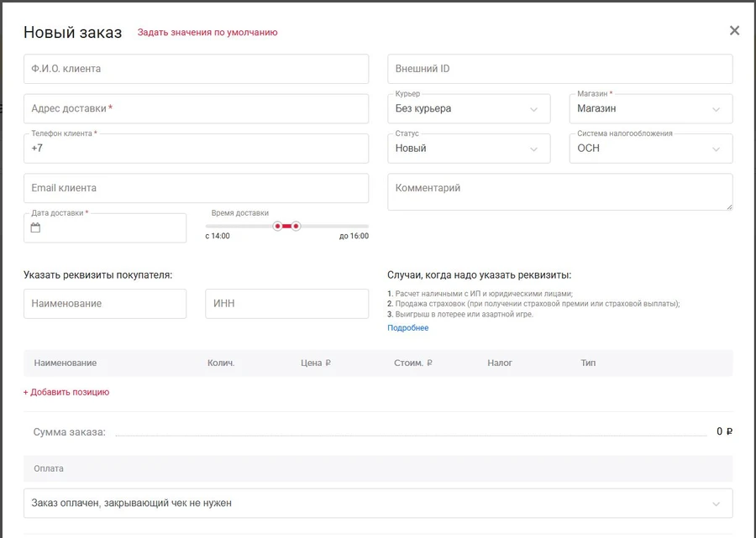The image size is (756, 538).
Task: Click the 'ИНН' input field
Action: 286,304
